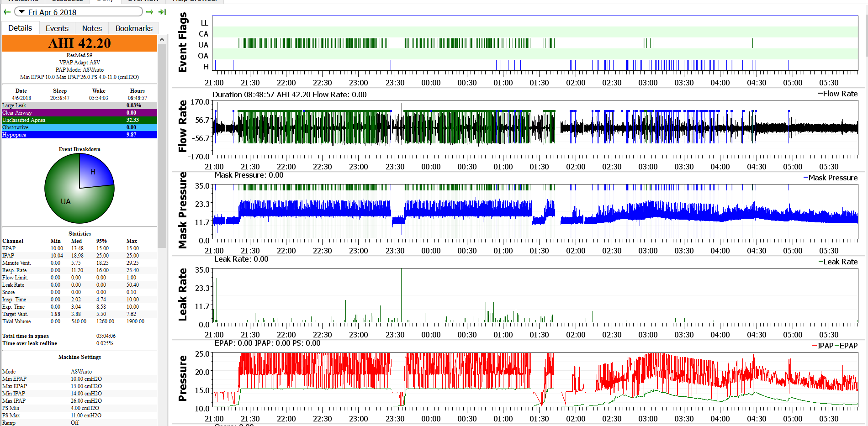Click the Event Flags graph title
Image resolution: width=868 pixels, height=426 pixels.
click(183, 42)
